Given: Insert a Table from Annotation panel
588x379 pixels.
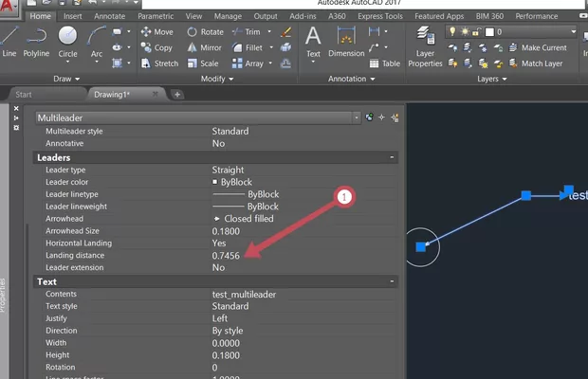Looking at the screenshot, I should click(x=384, y=63).
